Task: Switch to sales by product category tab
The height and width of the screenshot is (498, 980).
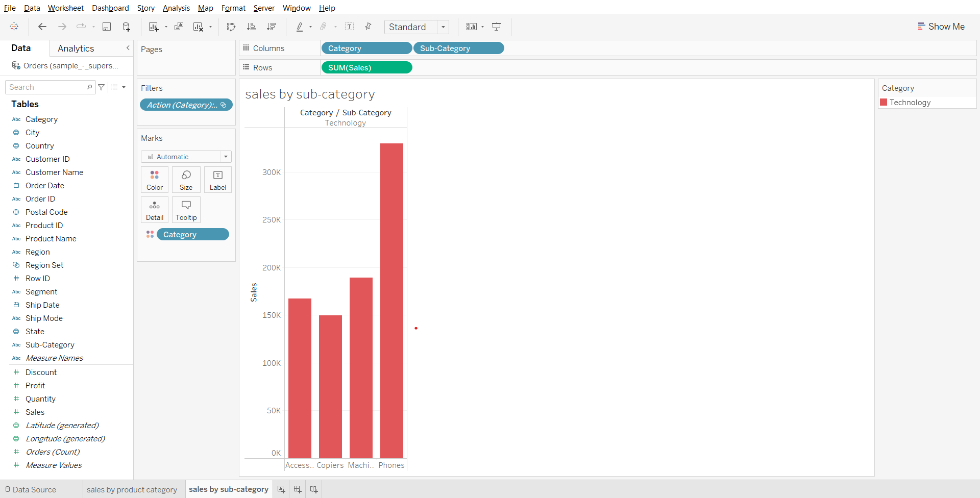Action: click(x=132, y=489)
